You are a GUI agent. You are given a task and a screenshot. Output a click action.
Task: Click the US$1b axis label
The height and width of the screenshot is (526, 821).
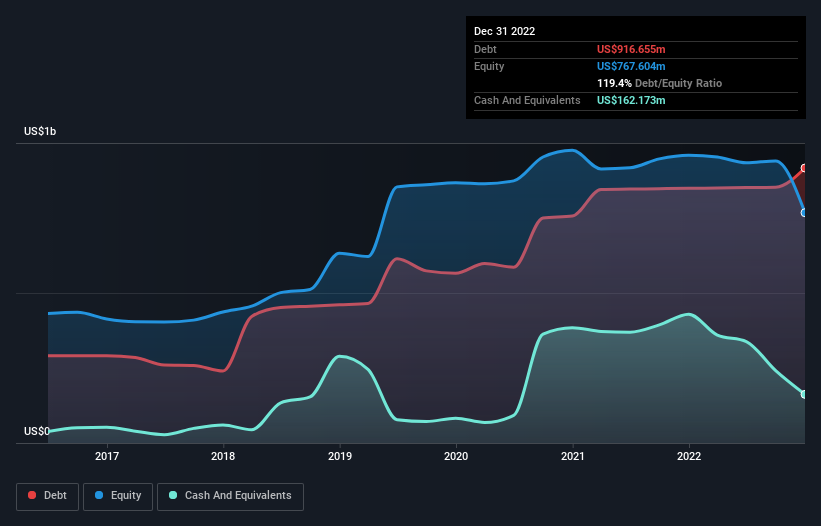coord(40,131)
